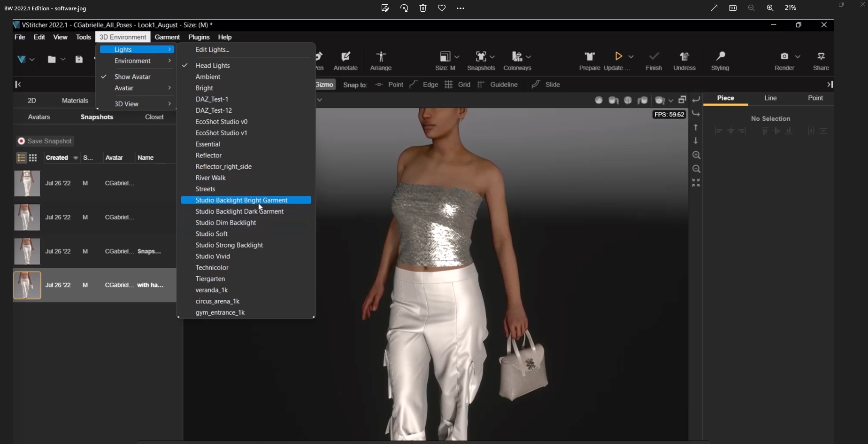Expand the Colorways dropdown arrow
This screenshot has height=444, width=868.
(x=529, y=57)
